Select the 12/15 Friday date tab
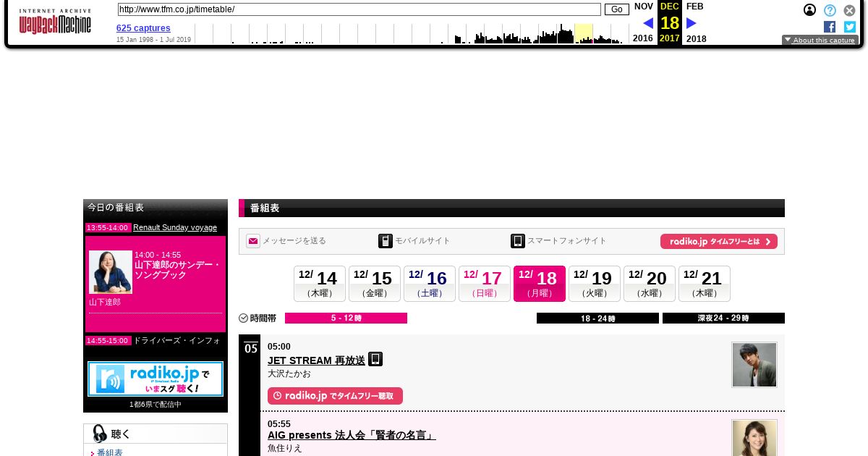Screen dimensions: 868x456 pos(375,284)
